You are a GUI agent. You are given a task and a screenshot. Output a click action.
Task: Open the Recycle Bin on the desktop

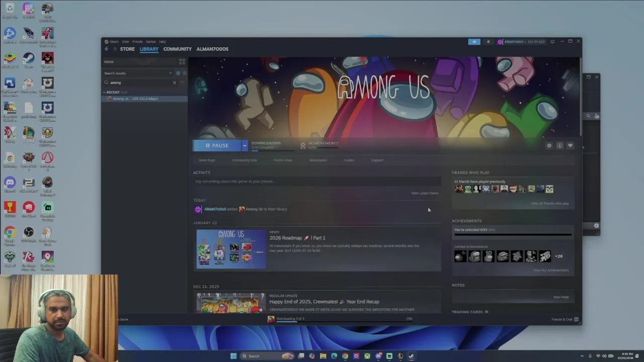point(10,11)
